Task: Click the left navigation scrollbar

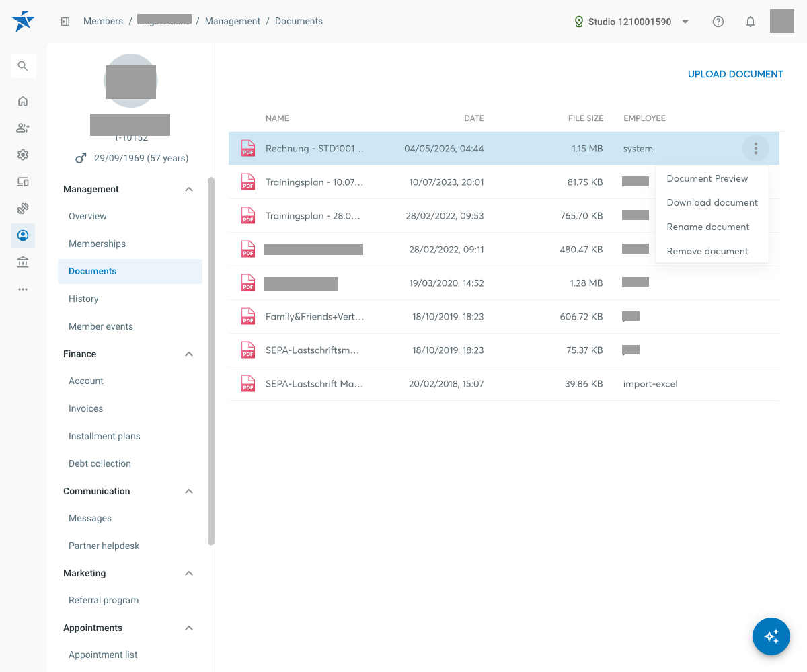Action: [211, 361]
